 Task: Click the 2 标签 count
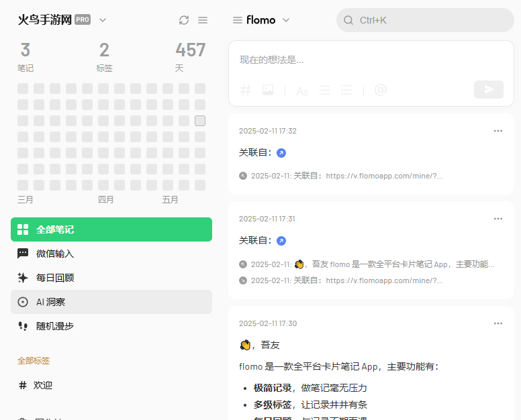104,57
